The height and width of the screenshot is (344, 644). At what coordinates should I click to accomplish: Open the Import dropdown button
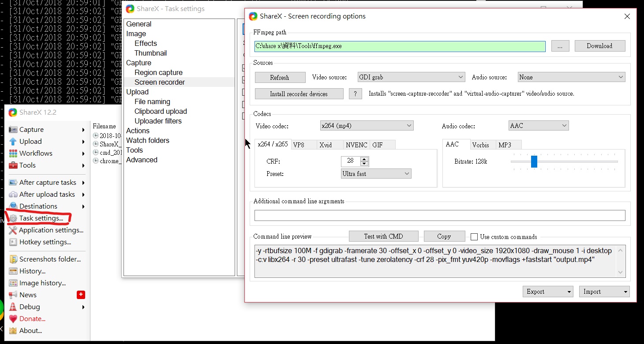(x=604, y=292)
